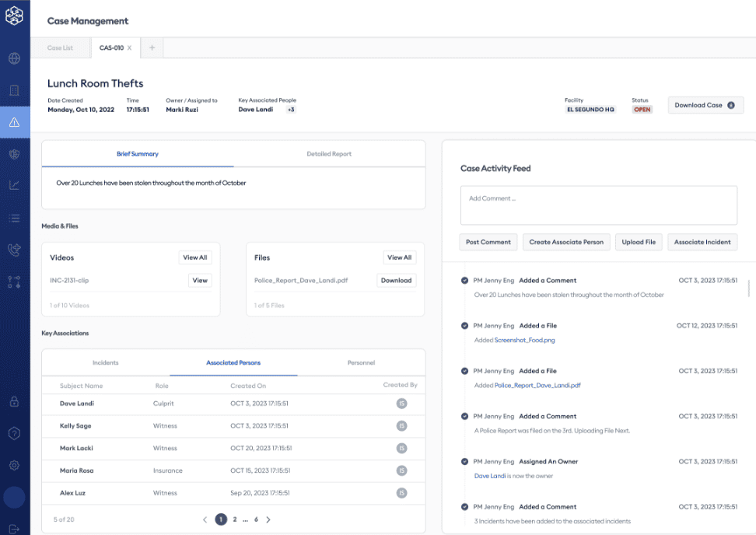Click the activity feed scrollbar

[749, 288]
